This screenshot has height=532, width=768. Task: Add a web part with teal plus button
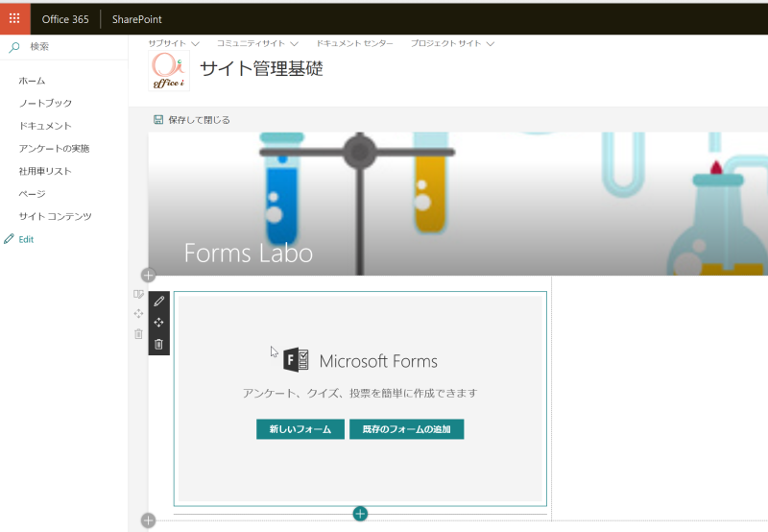pos(360,514)
